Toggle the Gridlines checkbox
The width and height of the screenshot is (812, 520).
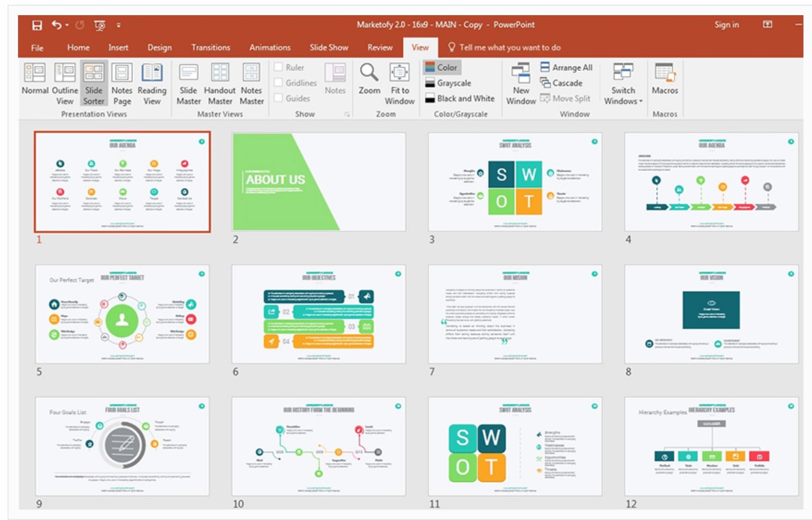[x=279, y=83]
